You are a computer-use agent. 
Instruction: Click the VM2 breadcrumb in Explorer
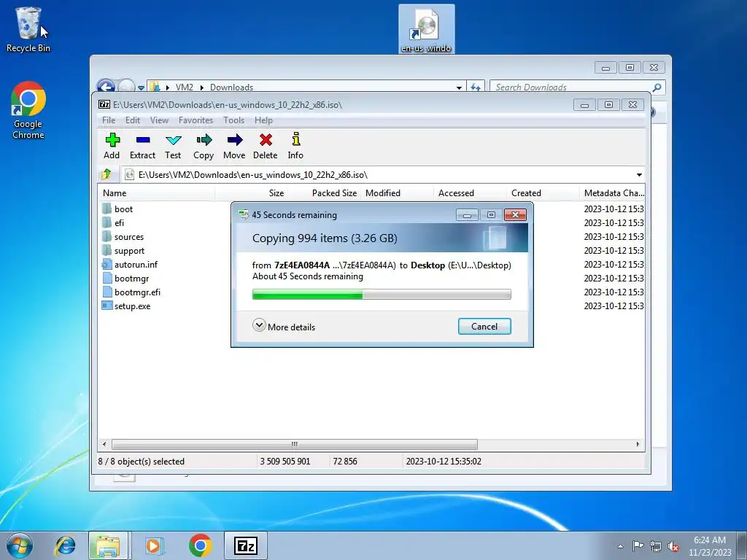coord(185,87)
